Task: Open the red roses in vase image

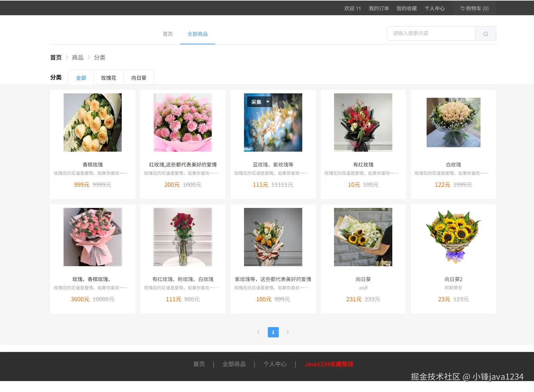Action: pyautogui.click(x=183, y=237)
